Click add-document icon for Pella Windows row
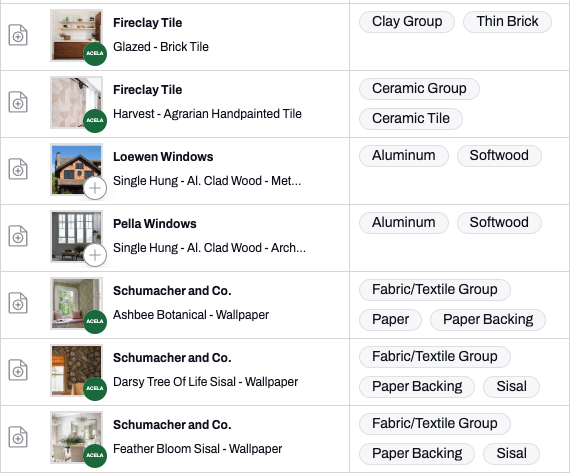The image size is (570, 473). (18, 236)
